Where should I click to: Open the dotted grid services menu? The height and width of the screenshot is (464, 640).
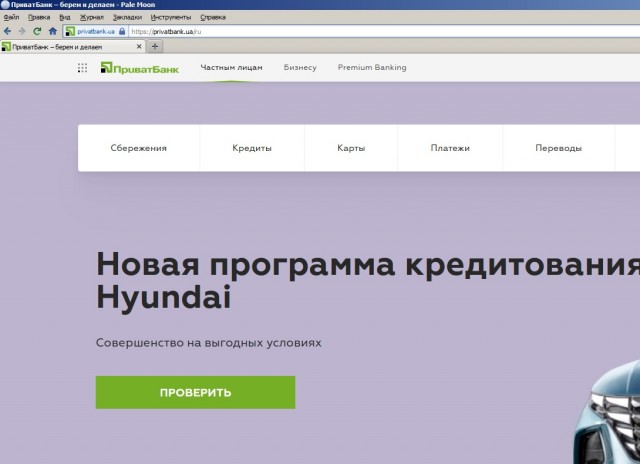click(x=82, y=68)
